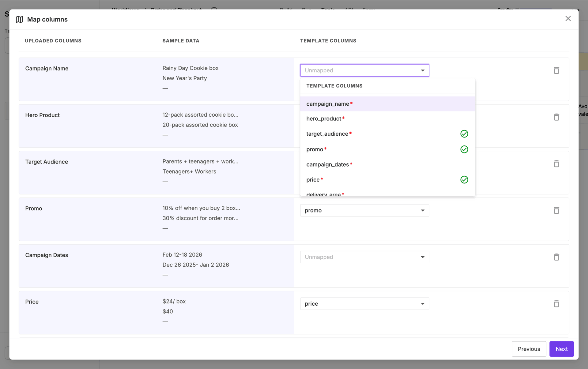Delete the Campaign Dates row

pos(556,257)
